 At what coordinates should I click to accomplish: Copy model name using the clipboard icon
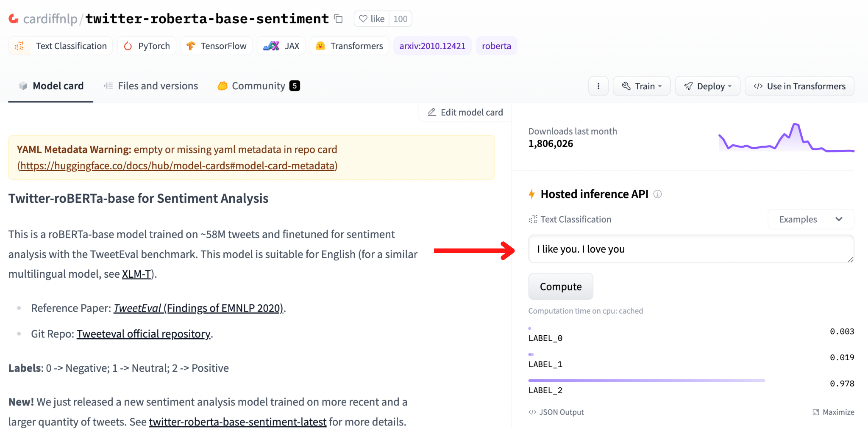pyautogui.click(x=338, y=19)
